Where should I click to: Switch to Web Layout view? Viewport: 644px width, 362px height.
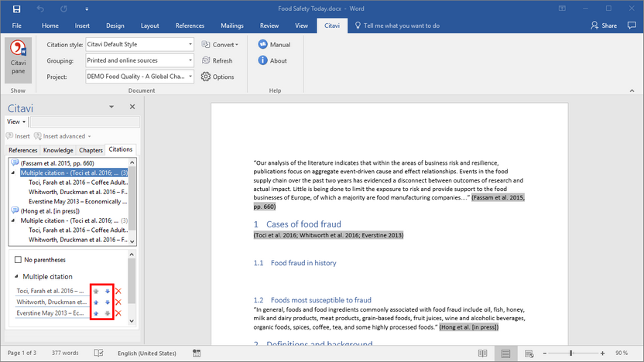coord(529,353)
